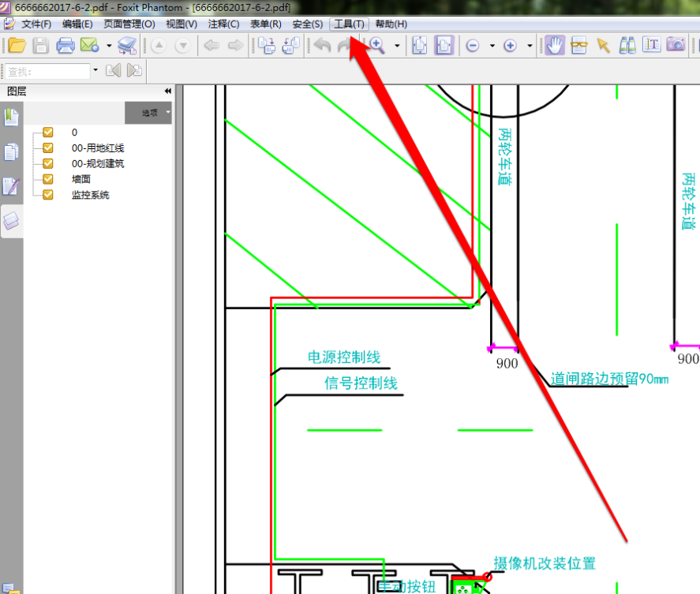Open the 工具(T) menu

click(349, 24)
